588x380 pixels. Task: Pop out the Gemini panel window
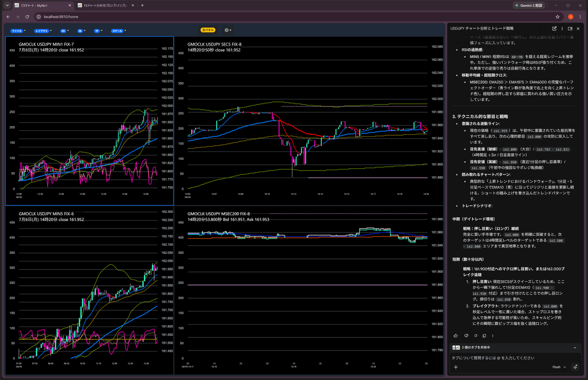pyautogui.click(x=570, y=29)
